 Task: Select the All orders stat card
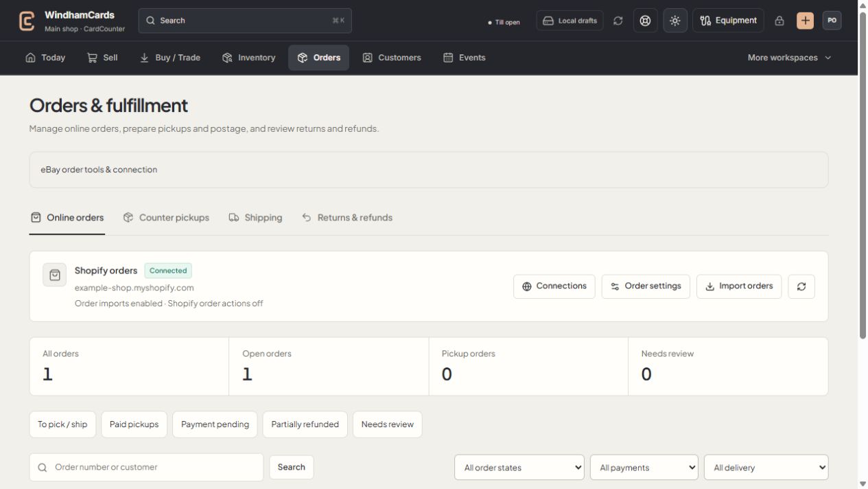(129, 366)
